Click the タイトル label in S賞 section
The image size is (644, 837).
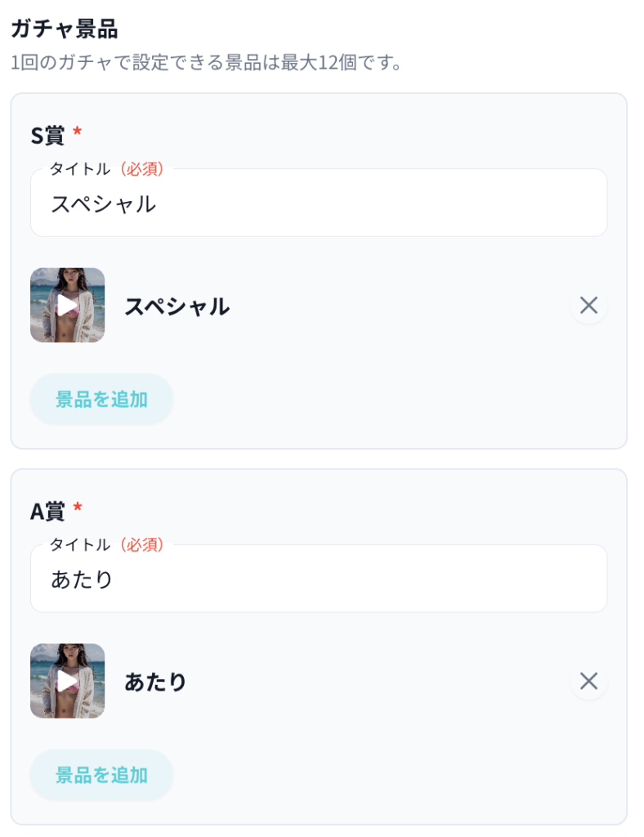pos(79,169)
